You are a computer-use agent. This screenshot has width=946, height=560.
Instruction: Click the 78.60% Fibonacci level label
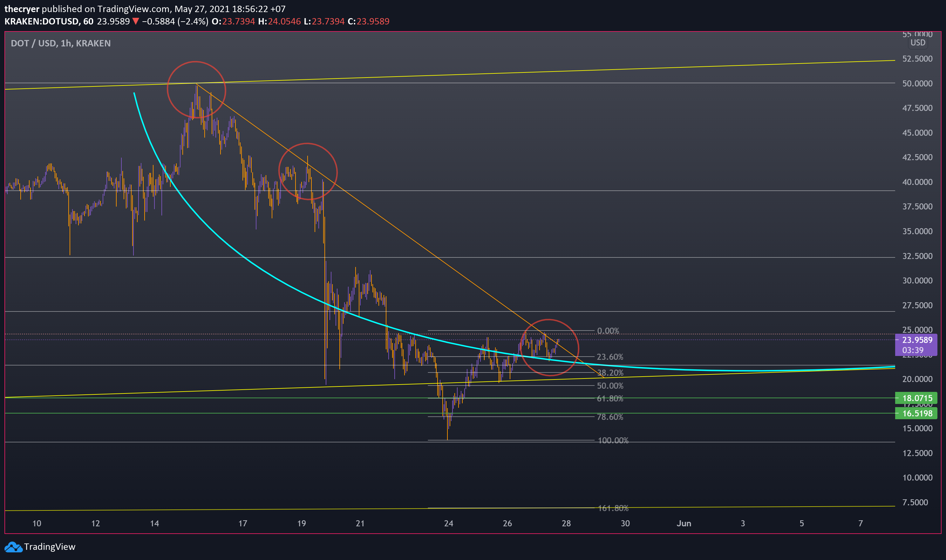point(610,417)
